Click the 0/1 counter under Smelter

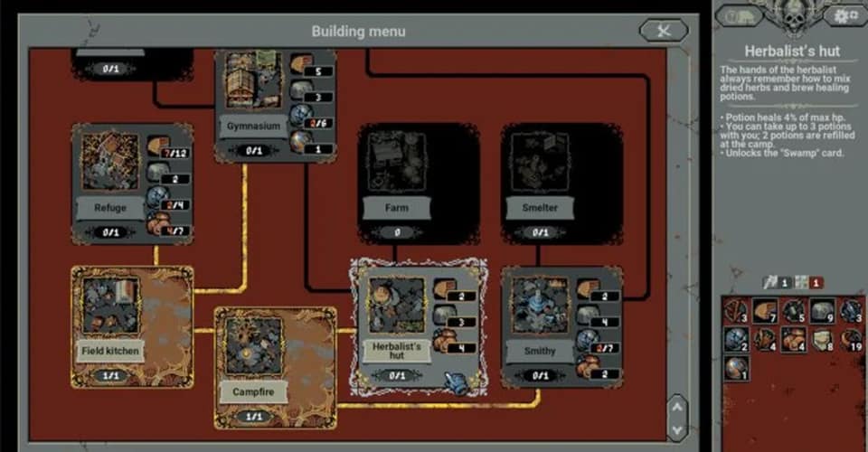(x=540, y=232)
